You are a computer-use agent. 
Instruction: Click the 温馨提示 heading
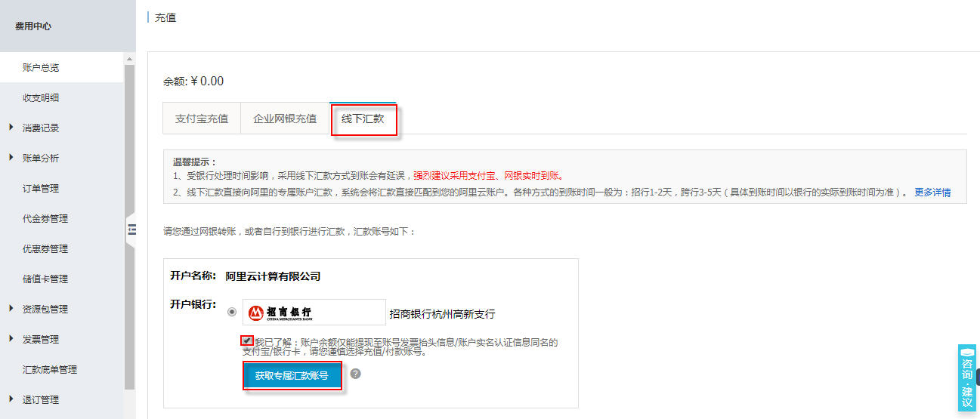(x=195, y=162)
